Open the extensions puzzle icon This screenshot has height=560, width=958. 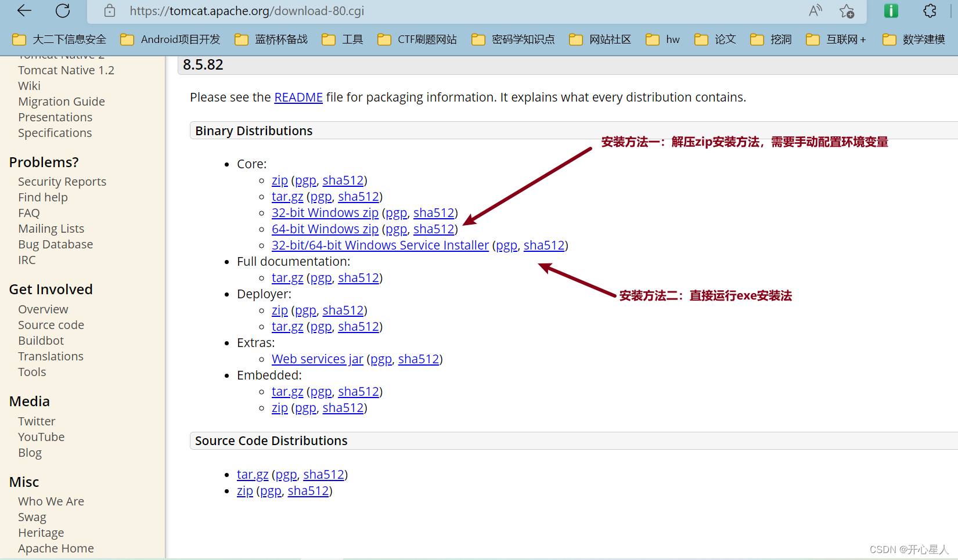click(930, 10)
